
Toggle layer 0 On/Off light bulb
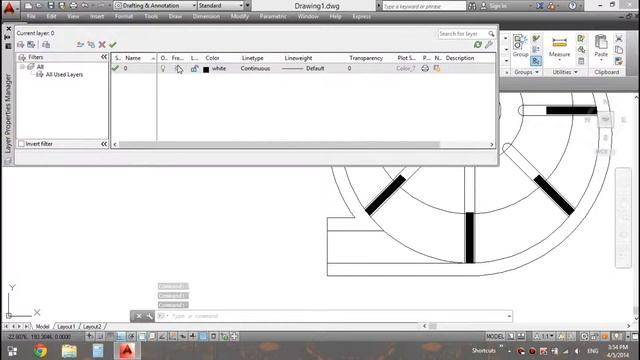click(x=163, y=69)
